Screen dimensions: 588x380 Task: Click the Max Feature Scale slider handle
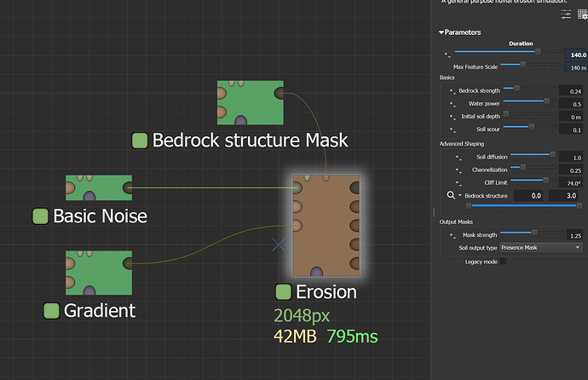[x=522, y=65]
